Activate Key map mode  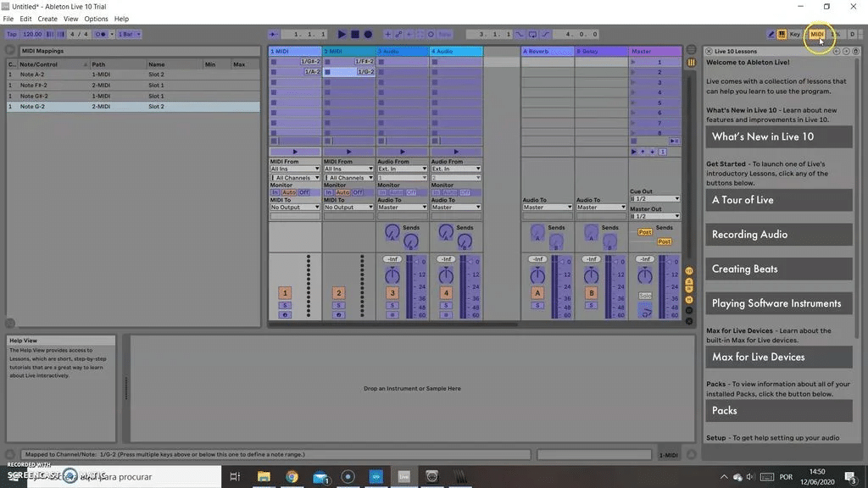click(795, 34)
